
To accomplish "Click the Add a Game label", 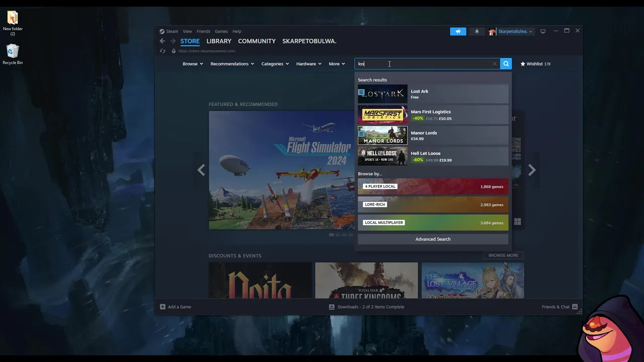I will (180, 307).
